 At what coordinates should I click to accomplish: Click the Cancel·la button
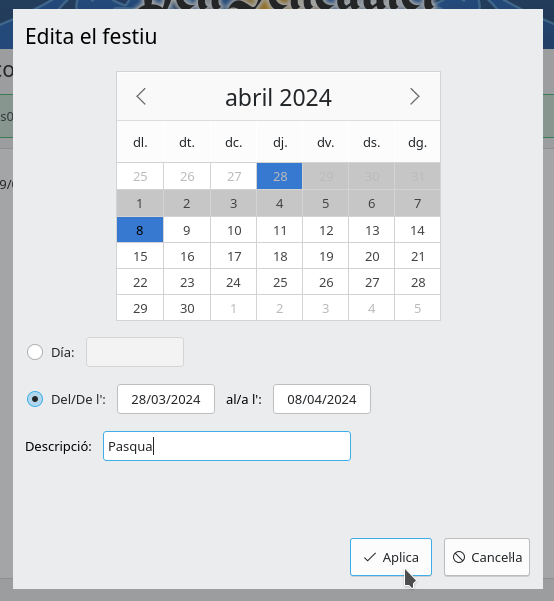487,557
